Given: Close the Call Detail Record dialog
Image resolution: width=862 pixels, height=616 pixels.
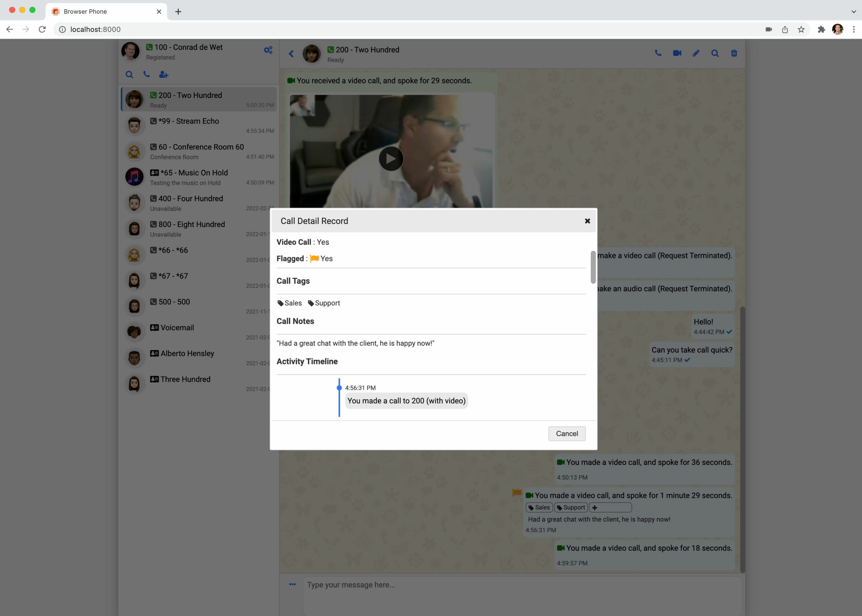Looking at the screenshot, I should 587,221.
